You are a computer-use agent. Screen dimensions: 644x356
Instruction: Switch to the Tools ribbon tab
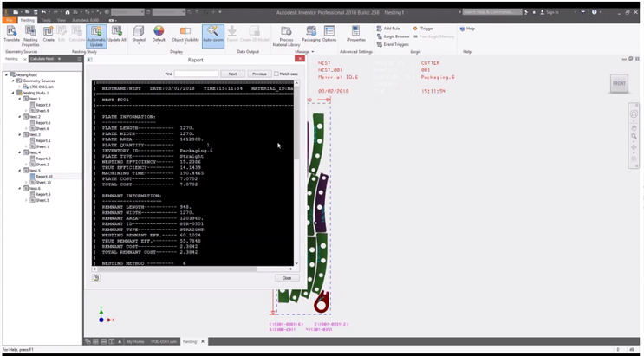pyautogui.click(x=45, y=18)
